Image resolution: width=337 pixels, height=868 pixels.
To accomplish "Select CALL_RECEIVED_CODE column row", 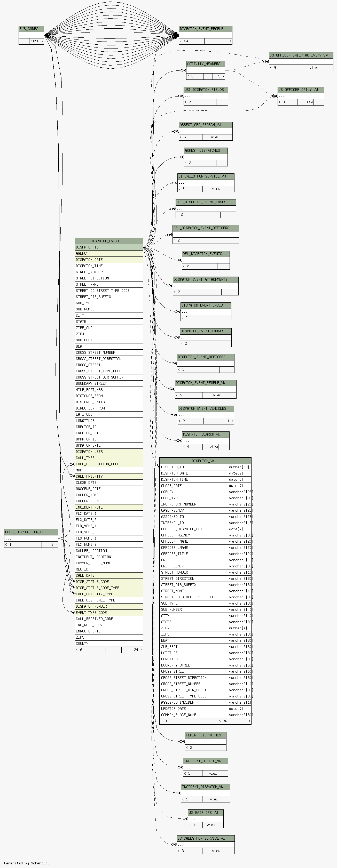I will click(109, 619).
